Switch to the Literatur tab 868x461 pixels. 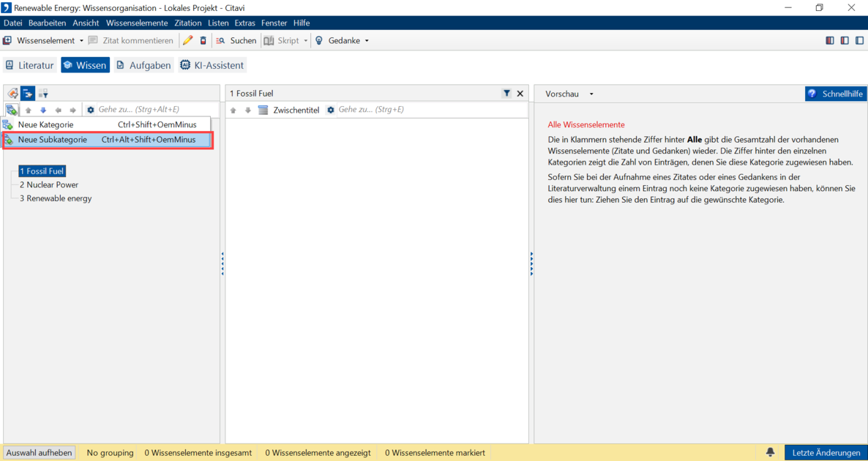[x=30, y=65]
